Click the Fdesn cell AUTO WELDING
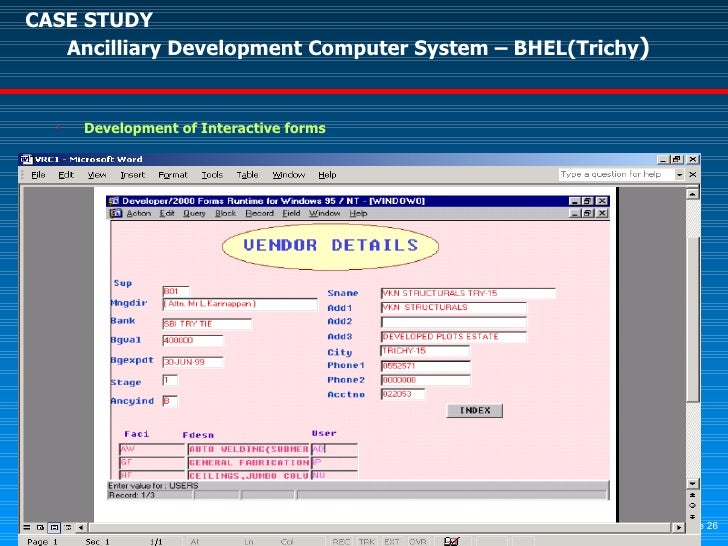The image size is (728, 546). click(248, 449)
